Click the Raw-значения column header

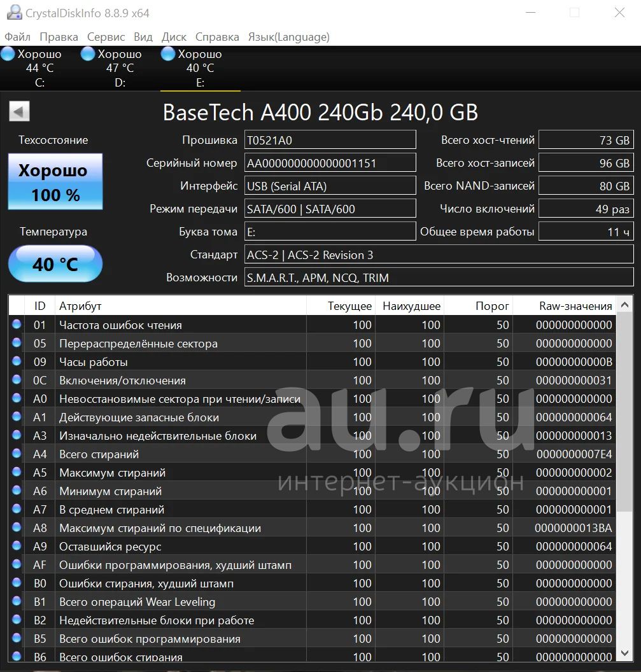point(564,305)
